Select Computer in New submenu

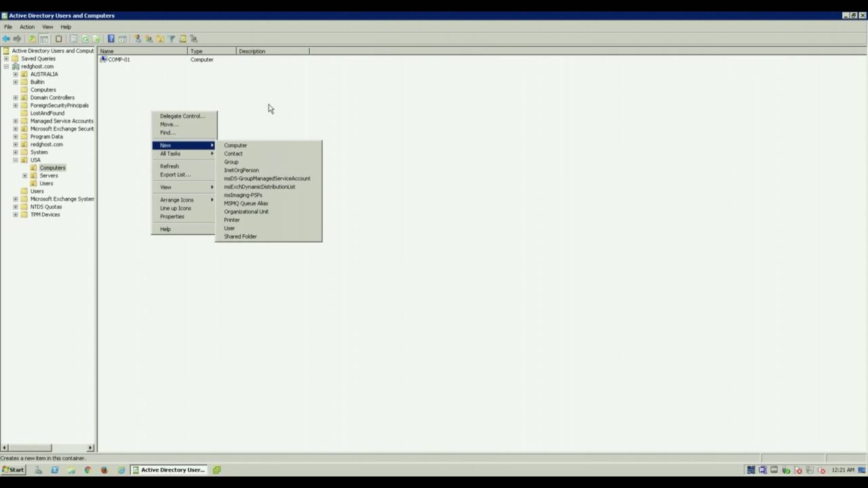point(269,145)
